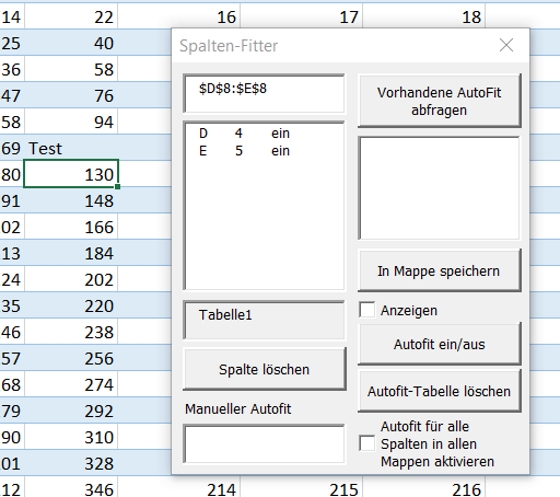Select the cell with value 256
The image size is (560, 497).
71,358
